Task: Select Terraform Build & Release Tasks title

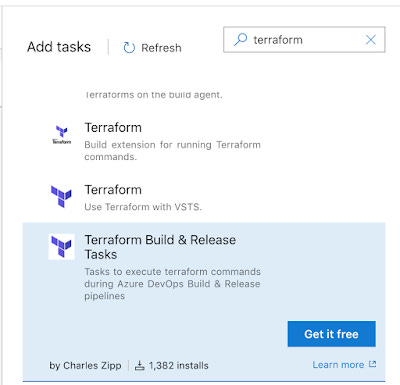Action: [x=160, y=247]
